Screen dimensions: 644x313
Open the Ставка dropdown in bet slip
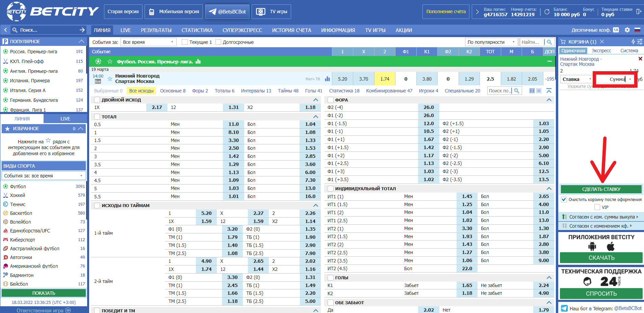tap(577, 79)
